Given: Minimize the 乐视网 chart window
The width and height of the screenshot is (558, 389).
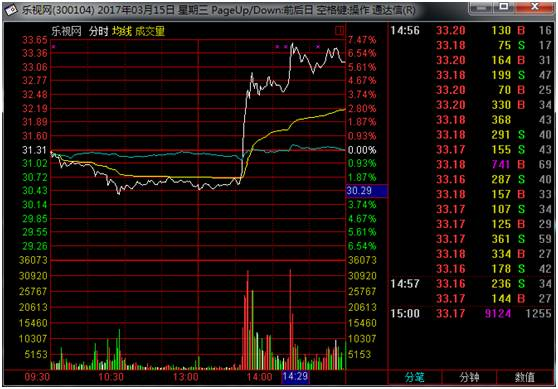Looking at the screenshot, I should pos(482,6).
